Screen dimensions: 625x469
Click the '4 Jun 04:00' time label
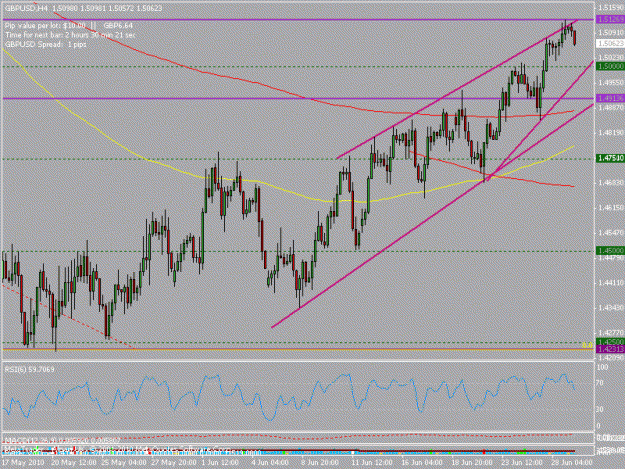click(270, 463)
